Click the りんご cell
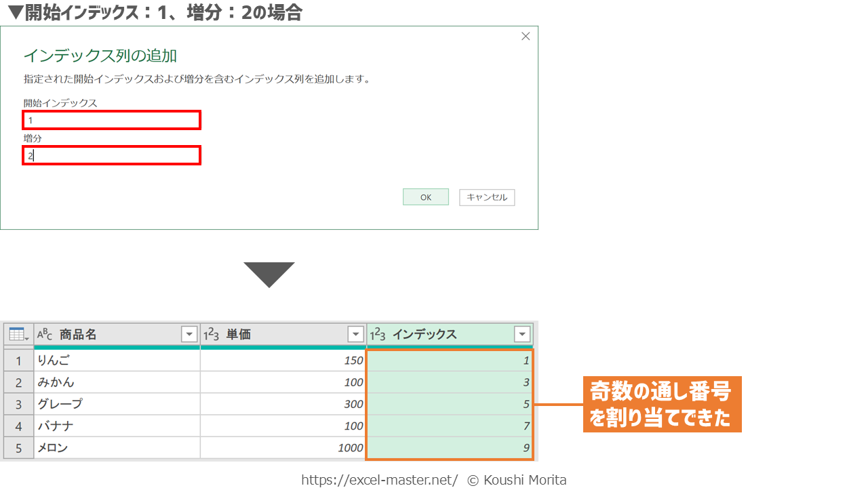This screenshot has width=868, height=488. click(117, 361)
